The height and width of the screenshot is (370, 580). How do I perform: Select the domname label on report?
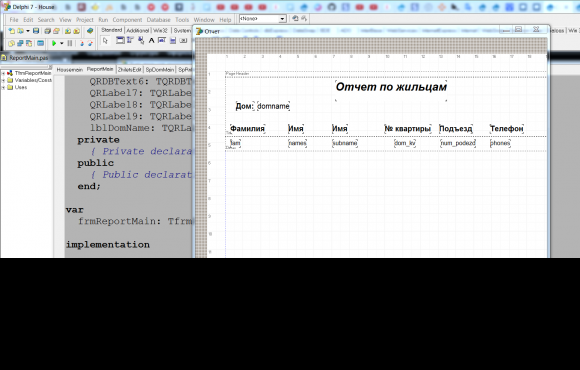coord(273,106)
